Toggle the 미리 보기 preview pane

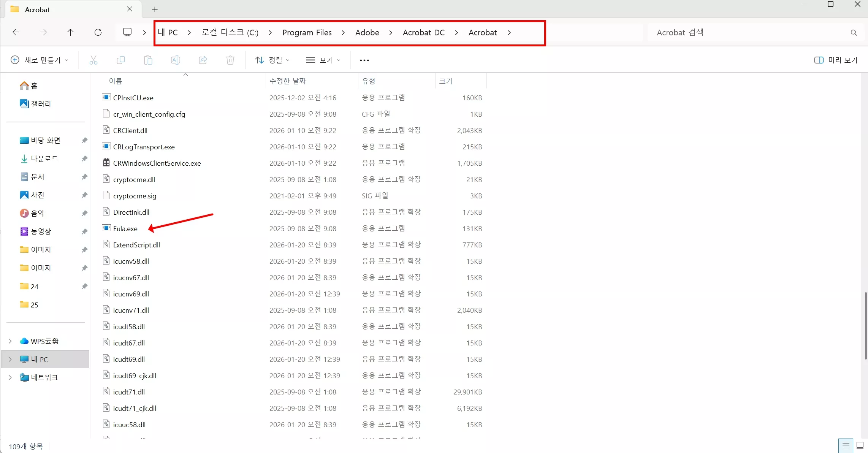click(836, 60)
